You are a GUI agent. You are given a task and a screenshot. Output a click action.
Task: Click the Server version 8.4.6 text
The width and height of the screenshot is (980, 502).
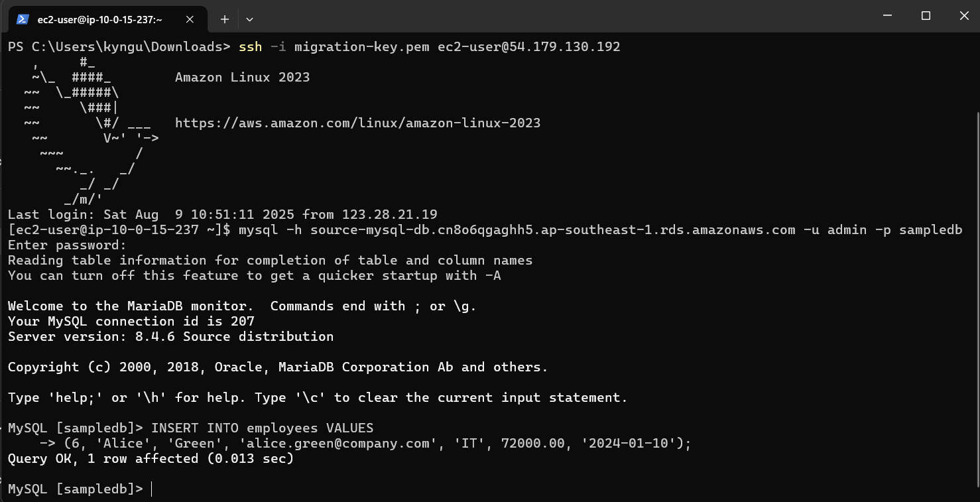(x=169, y=336)
